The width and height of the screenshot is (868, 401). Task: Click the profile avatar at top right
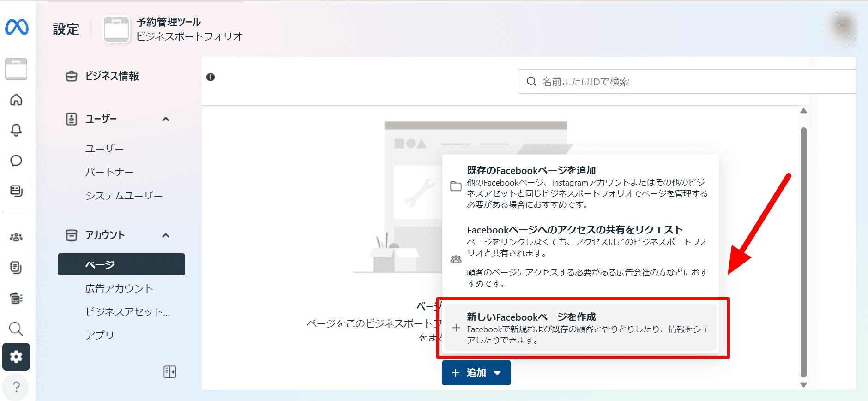[x=843, y=26]
